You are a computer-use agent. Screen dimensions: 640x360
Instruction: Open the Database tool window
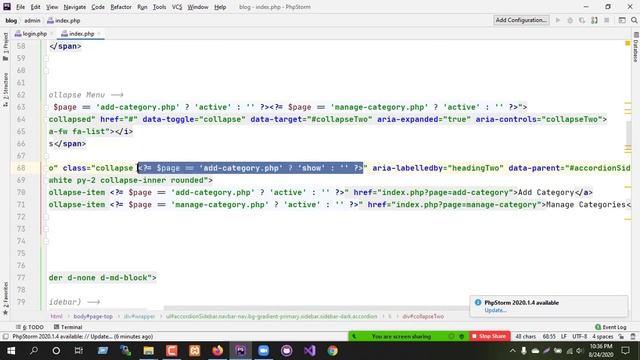(x=636, y=47)
